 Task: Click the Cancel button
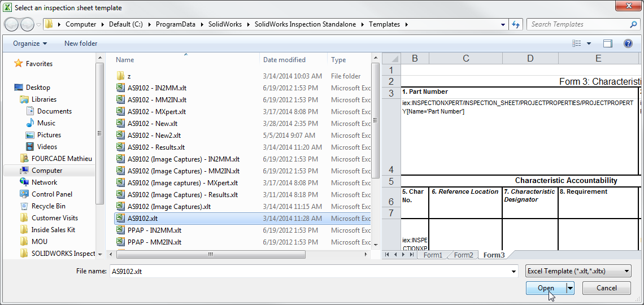point(607,288)
